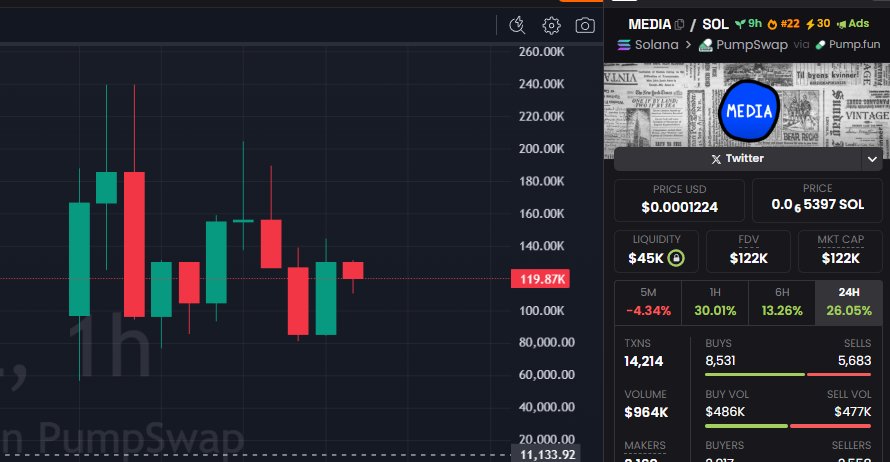The width and height of the screenshot is (890, 462).
Task: Switch to the 6H stats tab
Action: [782, 301]
